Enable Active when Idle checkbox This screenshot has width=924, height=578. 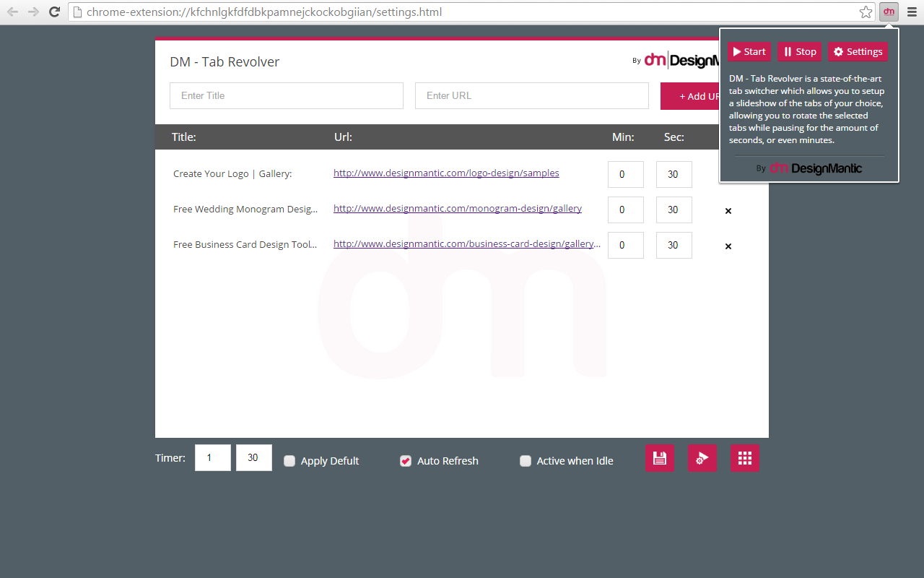(x=526, y=461)
